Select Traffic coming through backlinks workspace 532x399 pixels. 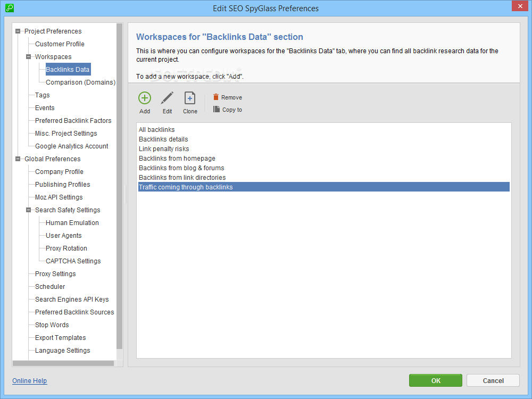pos(323,187)
